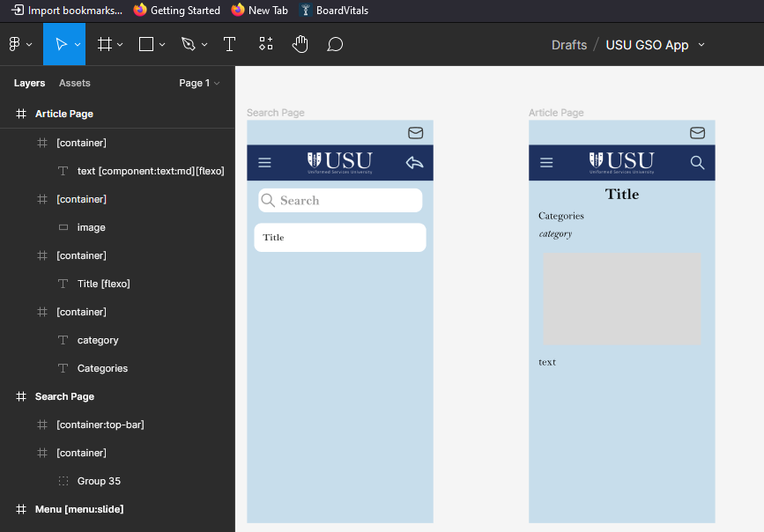Click the back arrow icon in Search Page frame
Screen dimensions: 764x532
coord(415,162)
